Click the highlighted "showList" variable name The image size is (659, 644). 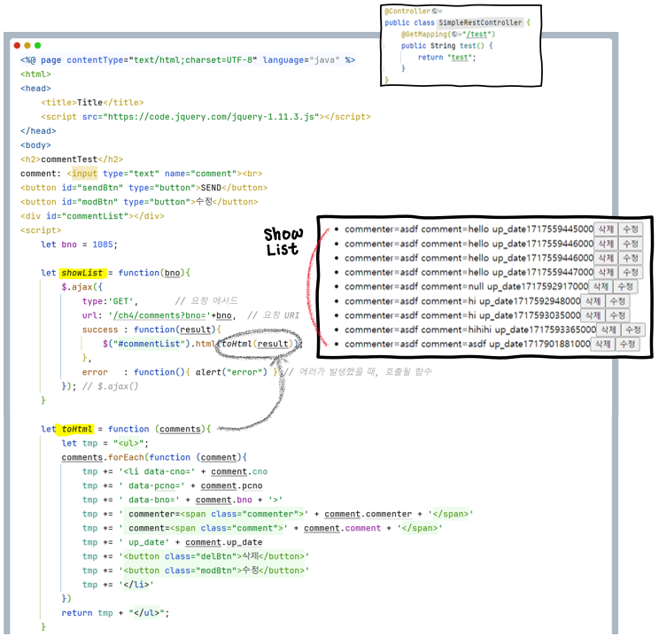(82, 273)
